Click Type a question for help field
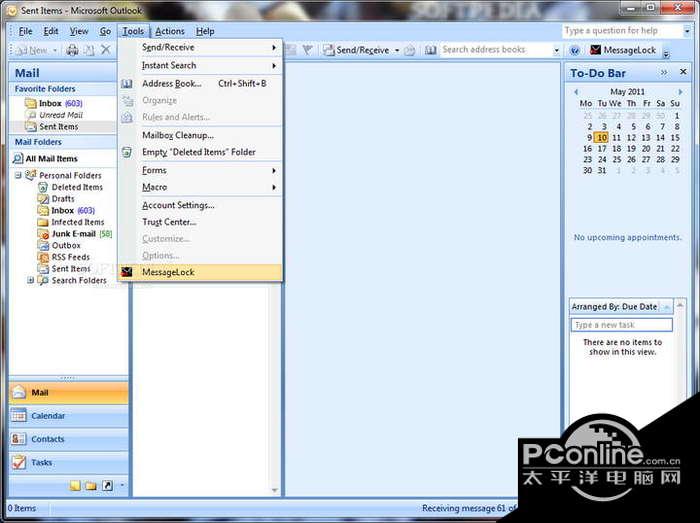Viewport: 700px width, 523px height. 622,31
